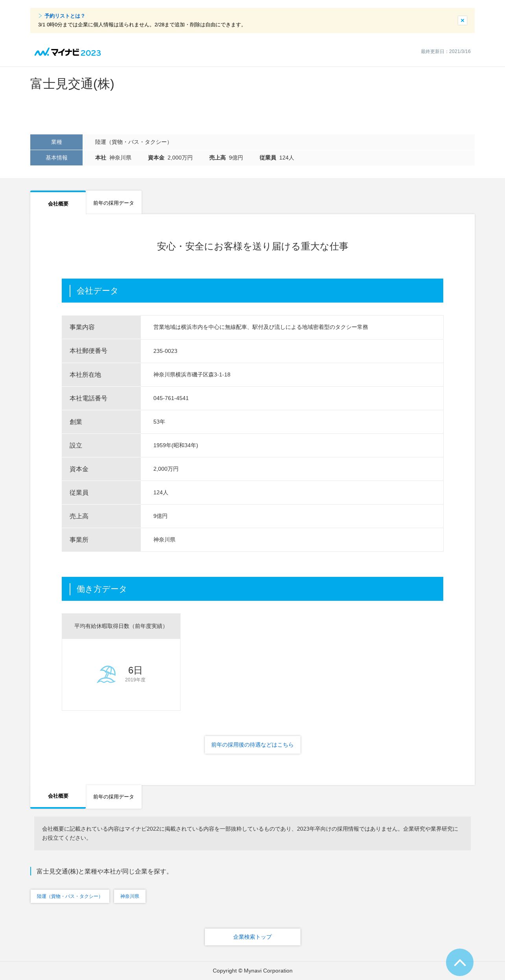Click the 2,000万円 value in the 会社データ table
505x980 pixels.
pyautogui.click(x=166, y=469)
